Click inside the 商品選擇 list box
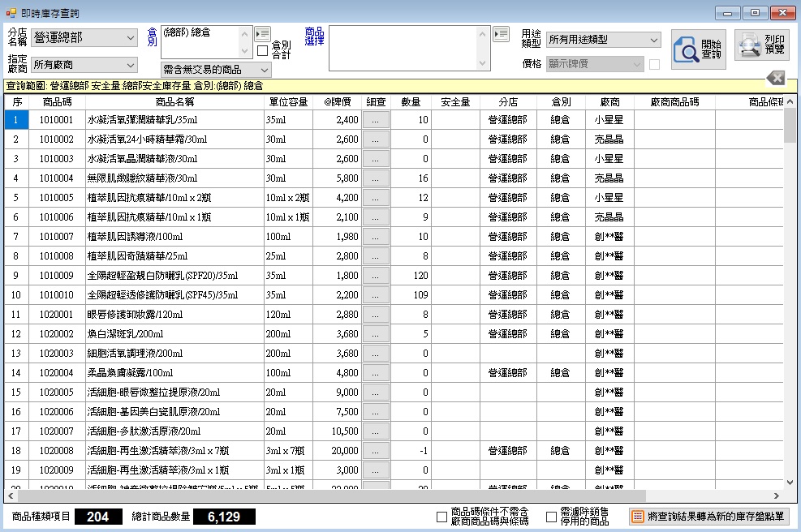The height and width of the screenshot is (532, 801). pos(409,48)
